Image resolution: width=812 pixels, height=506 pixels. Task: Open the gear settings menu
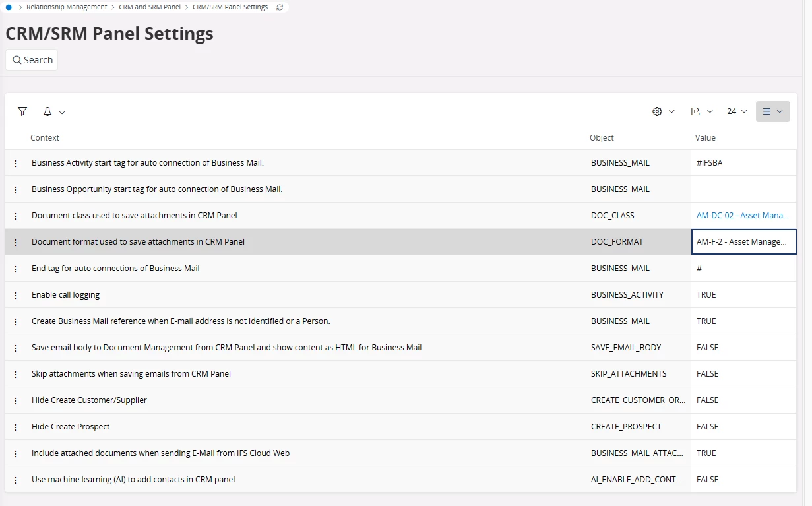[x=663, y=111]
